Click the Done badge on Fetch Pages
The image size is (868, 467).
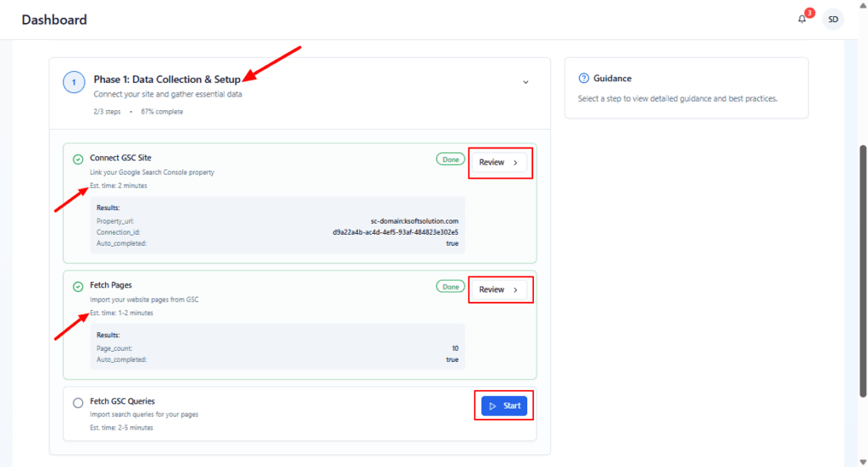tap(449, 286)
